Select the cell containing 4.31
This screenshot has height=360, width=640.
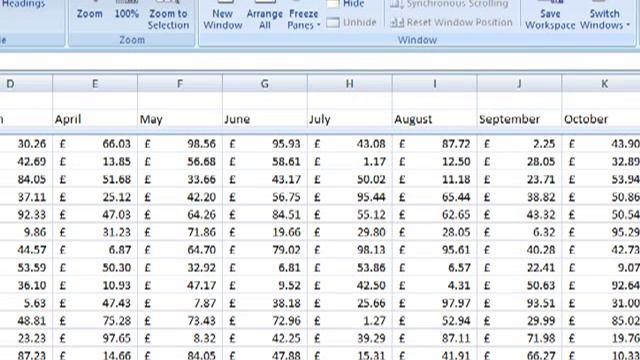pyautogui.click(x=435, y=285)
